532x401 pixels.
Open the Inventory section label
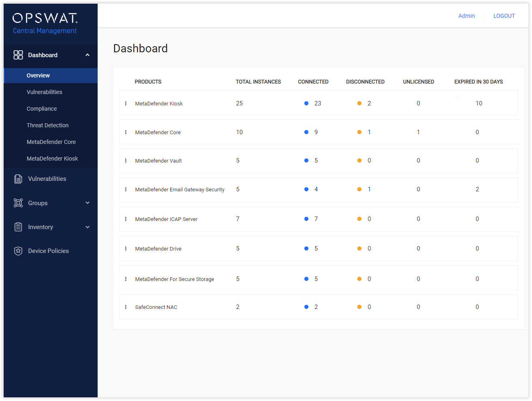pos(41,227)
